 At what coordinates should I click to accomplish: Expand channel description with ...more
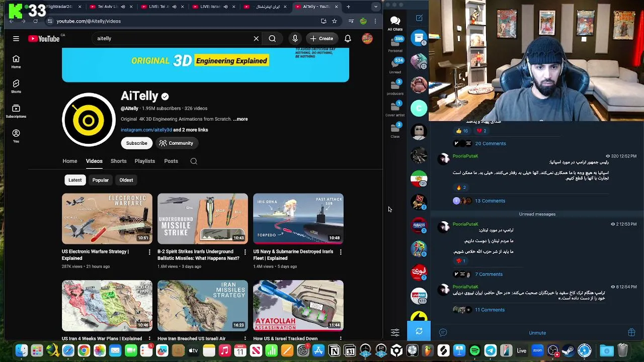click(x=240, y=119)
